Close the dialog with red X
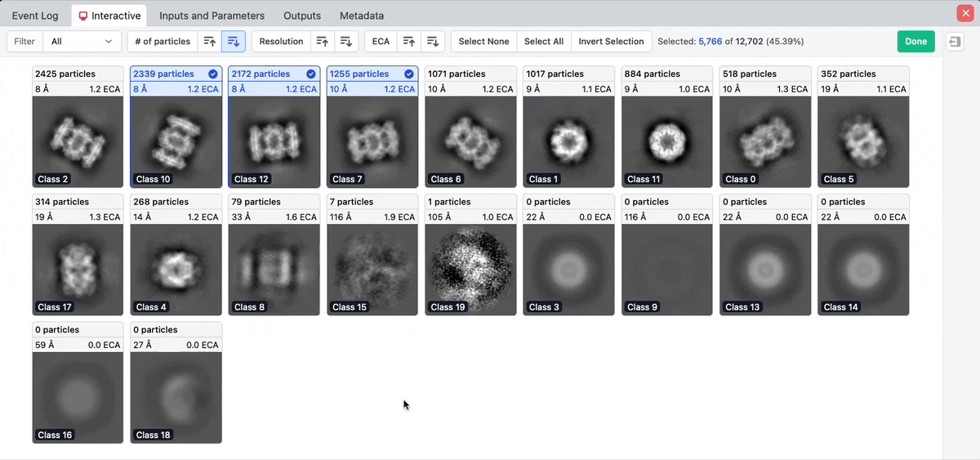Image resolution: width=980 pixels, height=460 pixels. tap(964, 14)
